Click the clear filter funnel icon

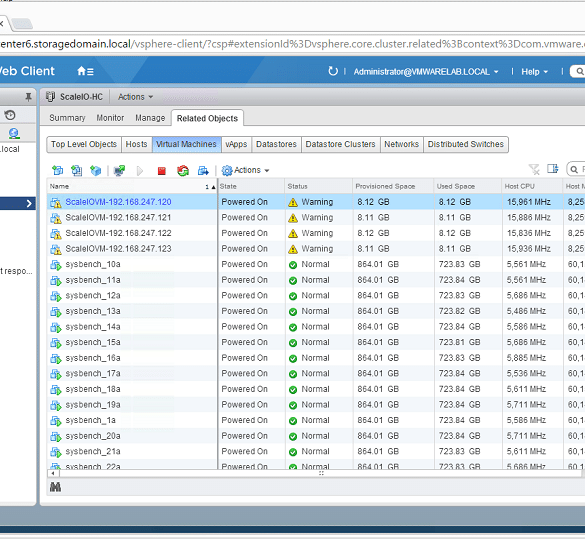[534, 169]
